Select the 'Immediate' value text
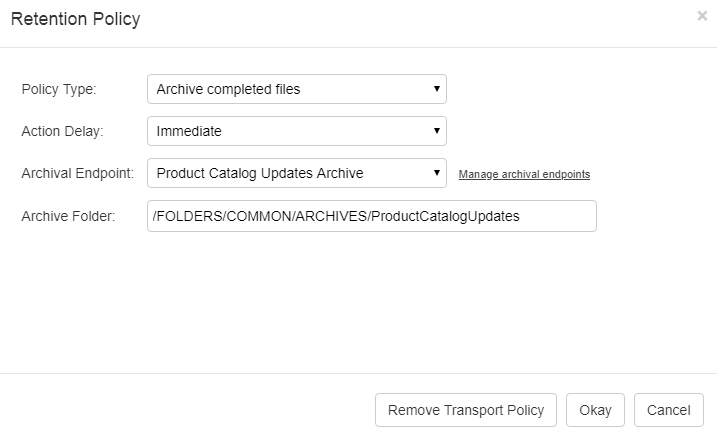 click(189, 131)
